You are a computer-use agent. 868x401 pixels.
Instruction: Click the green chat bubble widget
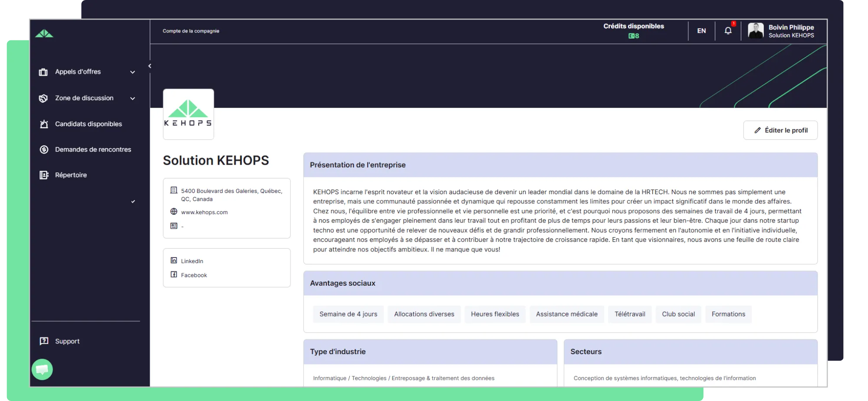[x=42, y=369]
